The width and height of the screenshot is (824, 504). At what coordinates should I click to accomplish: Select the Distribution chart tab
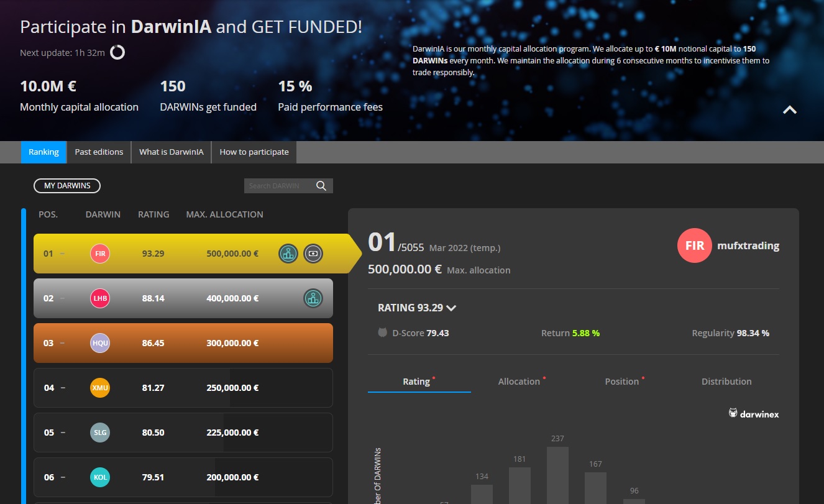[x=726, y=382]
